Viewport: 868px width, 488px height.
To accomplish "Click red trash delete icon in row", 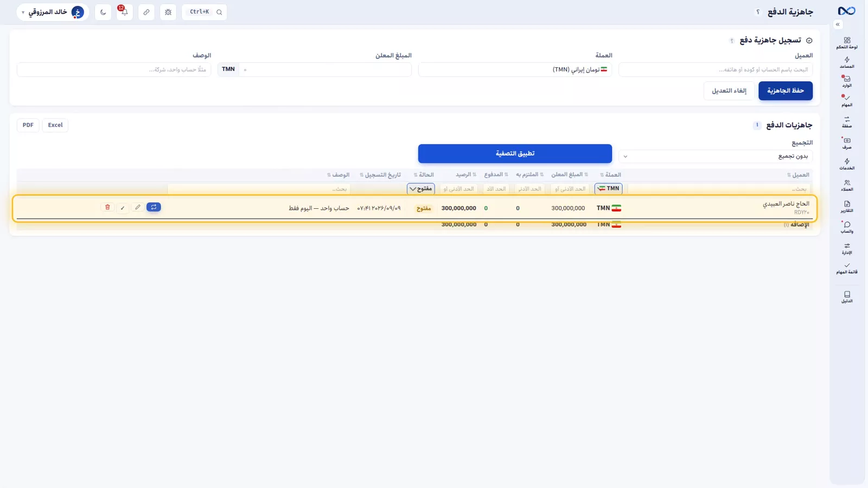I will [x=107, y=207].
